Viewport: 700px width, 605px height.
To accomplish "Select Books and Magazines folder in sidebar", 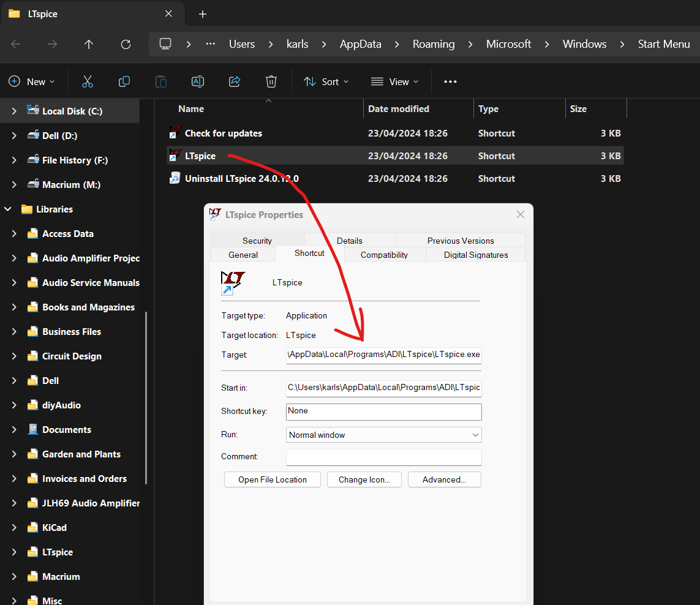I will pyautogui.click(x=88, y=307).
